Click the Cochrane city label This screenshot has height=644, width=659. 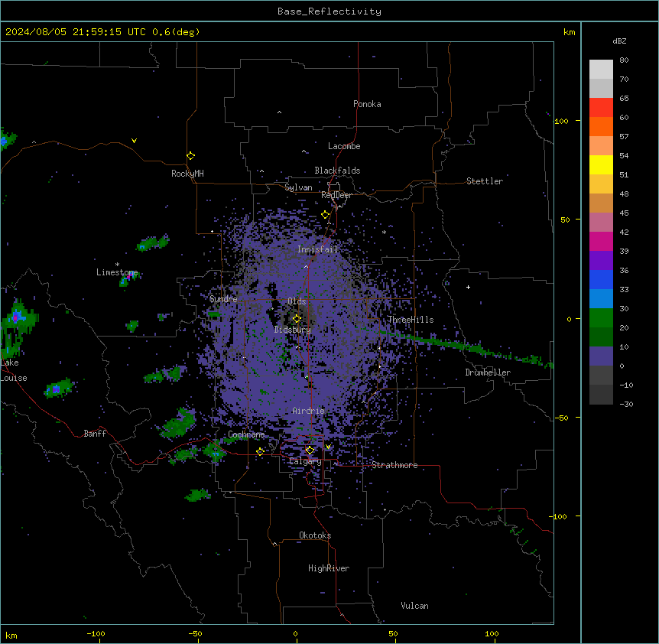click(246, 434)
